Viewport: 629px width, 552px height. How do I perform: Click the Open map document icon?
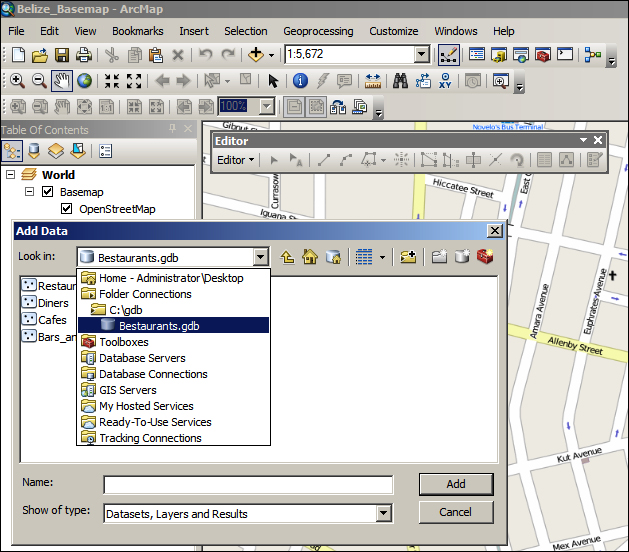pyautogui.click(x=40, y=55)
